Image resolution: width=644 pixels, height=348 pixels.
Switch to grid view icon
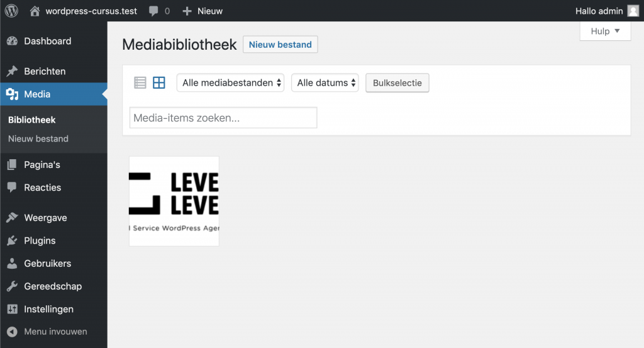tap(159, 82)
